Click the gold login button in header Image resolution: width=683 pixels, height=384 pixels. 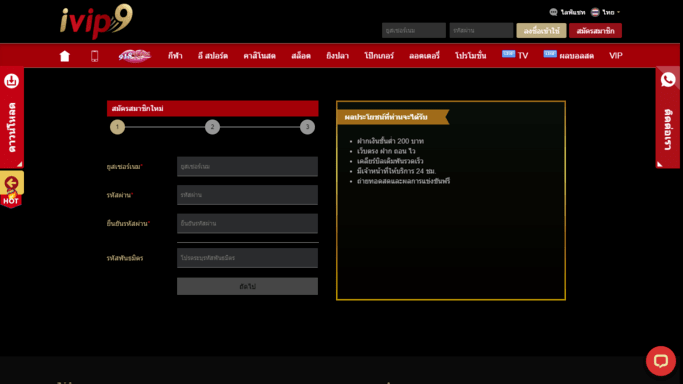[541, 30]
